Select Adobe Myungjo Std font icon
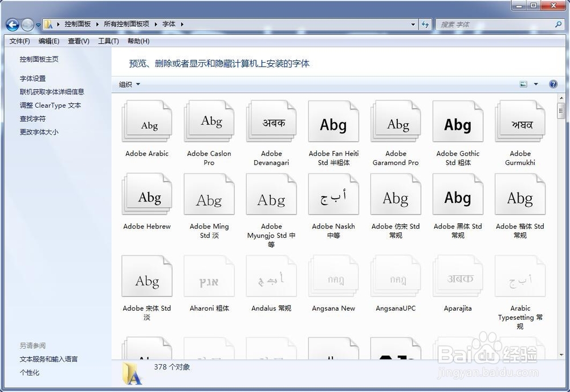This screenshot has height=392, width=570. (271, 194)
